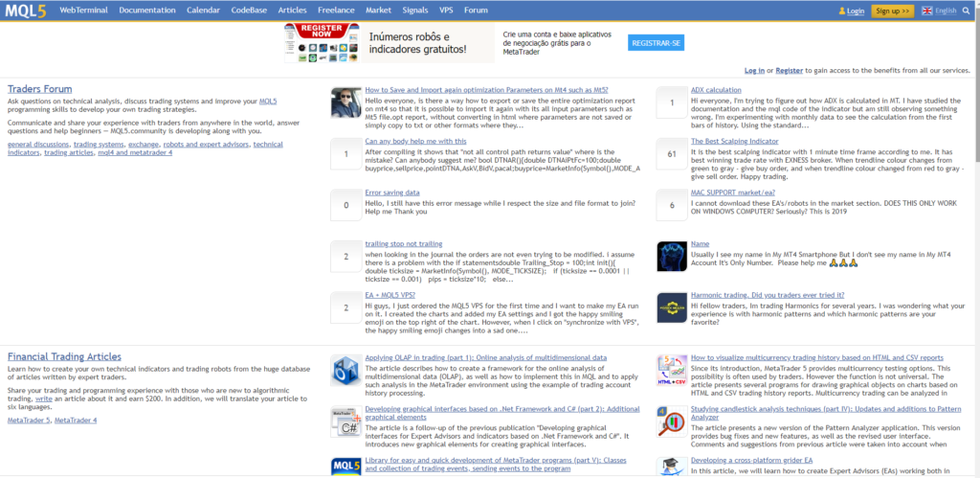Image resolution: width=980 pixels, height=478 pixels.
Task: Click the general discussions link
Action: click(38, 145)
